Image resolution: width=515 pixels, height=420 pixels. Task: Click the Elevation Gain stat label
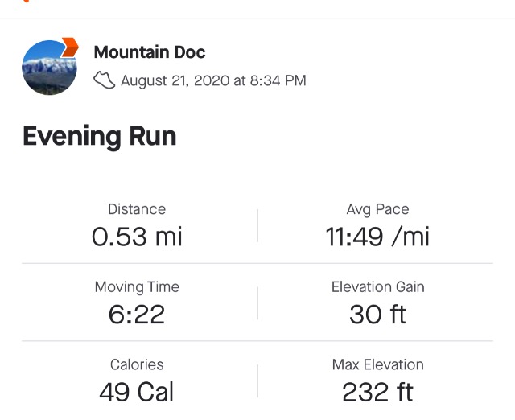pyautogui.click(x=377, y=287)
